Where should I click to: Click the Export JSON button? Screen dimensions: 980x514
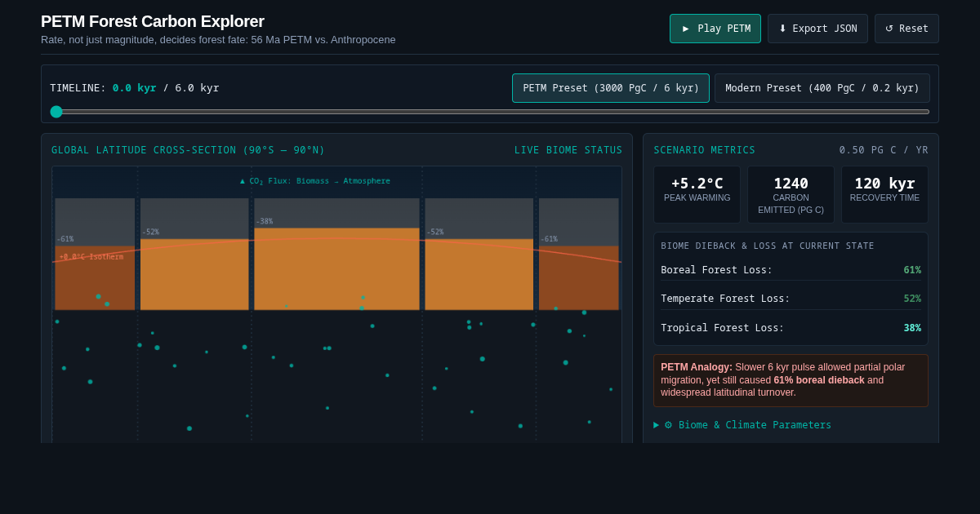pos(817,29)
